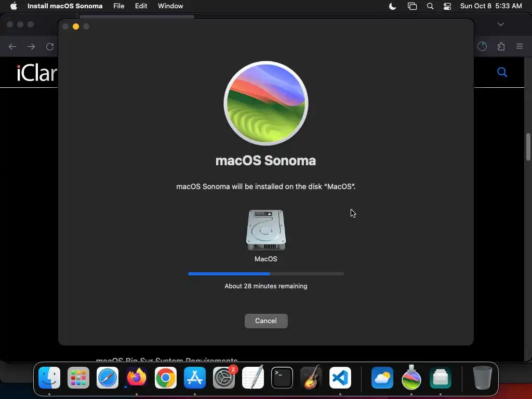Open Safari from the Dock
Image resolution: width=532 pixels, height=399 pixels.
[x=108, y=378]
